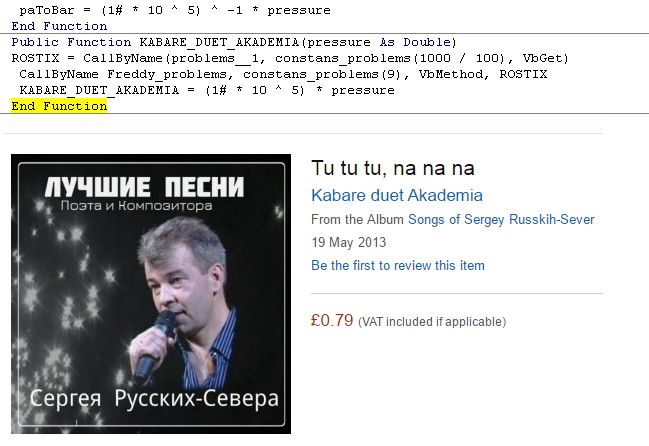Click the album cover image

[x=151, y=294]
